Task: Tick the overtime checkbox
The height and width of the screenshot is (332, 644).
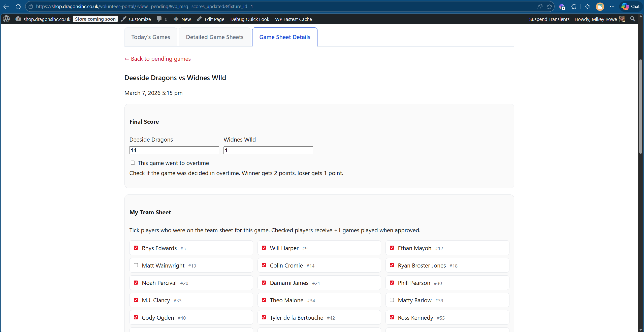Action: coord(133,163)
